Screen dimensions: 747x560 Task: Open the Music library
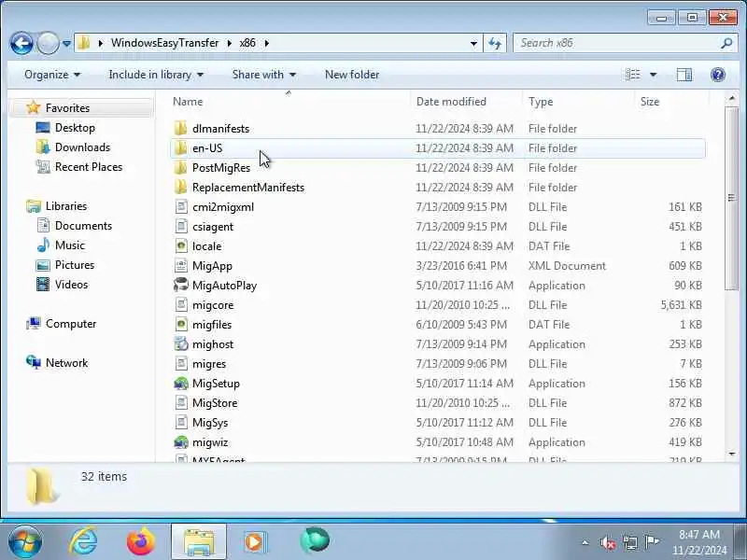pos(70,245)
